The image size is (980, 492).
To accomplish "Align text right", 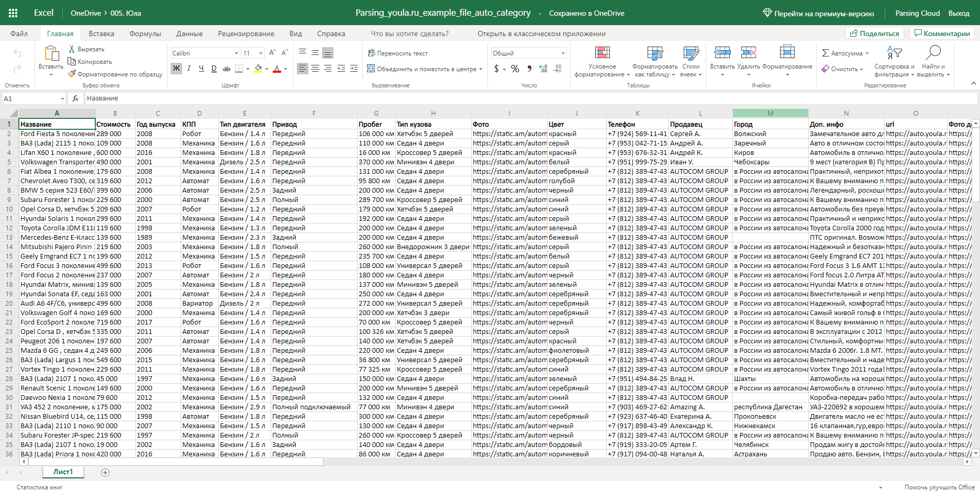I will click(328, 69).
